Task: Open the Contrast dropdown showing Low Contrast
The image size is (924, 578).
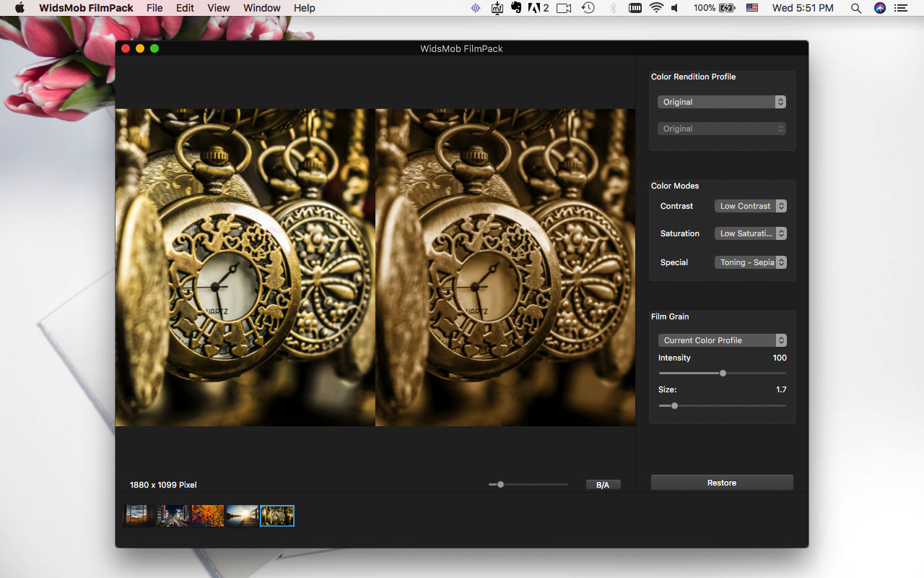Action: click(751, 206)
